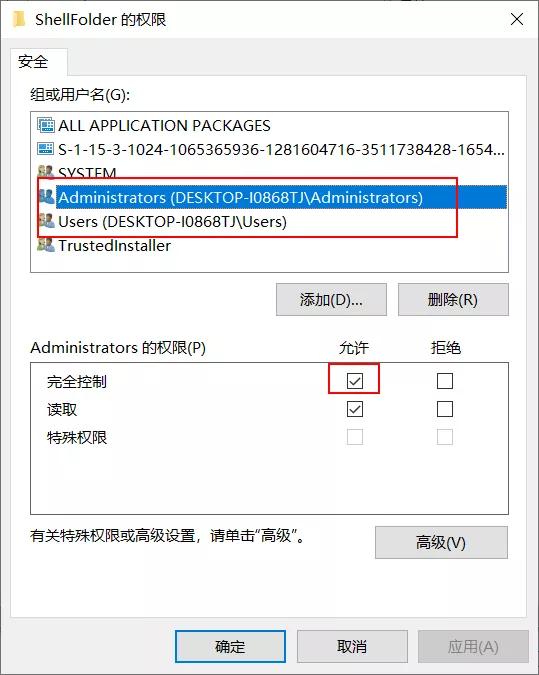Click the 添加(D)... button
This screenshot has height=675, width=539.
point(331,300)
